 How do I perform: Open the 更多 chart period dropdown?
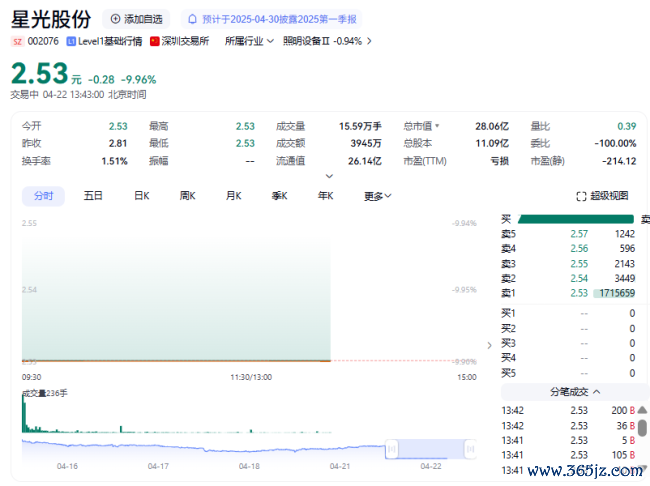click(x=377, y=196)
